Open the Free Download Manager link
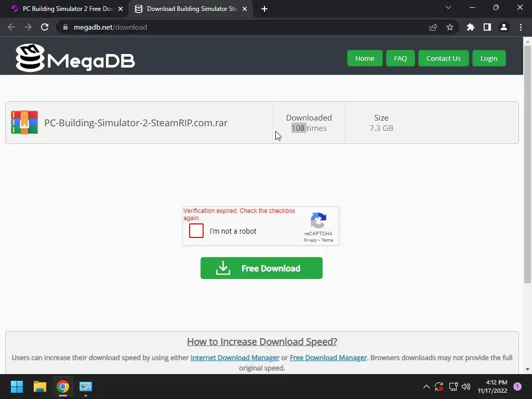 328,357
